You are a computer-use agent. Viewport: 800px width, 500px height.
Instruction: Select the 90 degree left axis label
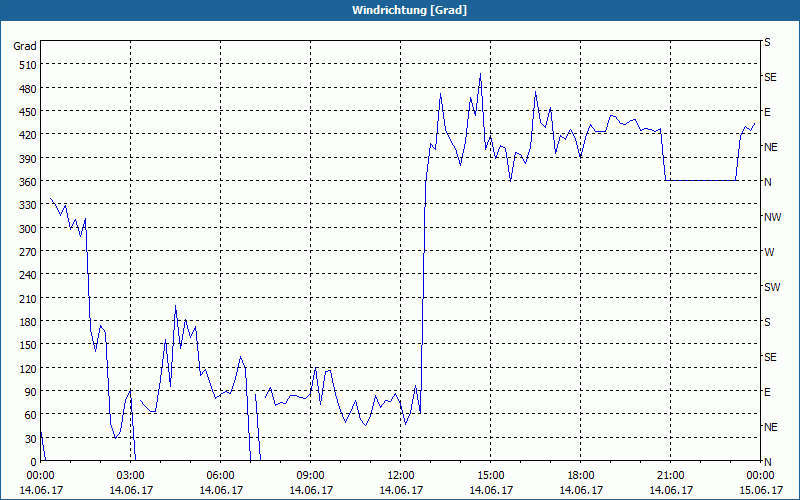point(28,392)
